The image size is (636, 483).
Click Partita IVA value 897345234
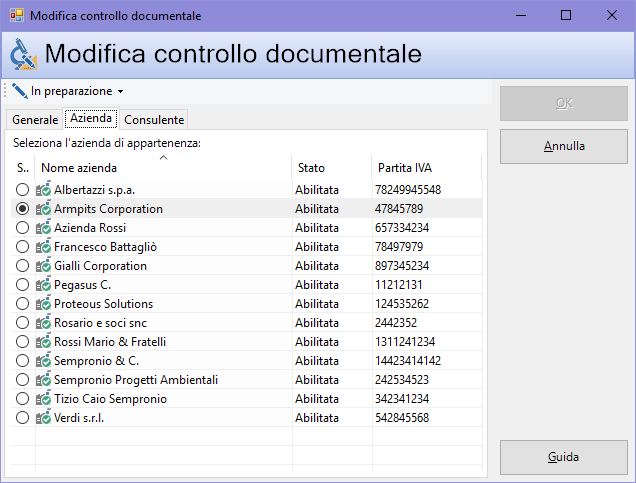(x=402, y=266)
